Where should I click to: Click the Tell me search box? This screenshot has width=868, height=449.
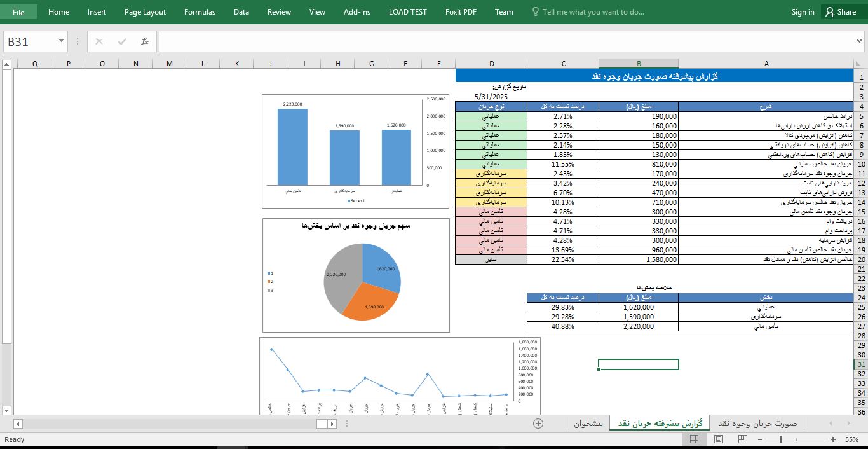(588, 11)
